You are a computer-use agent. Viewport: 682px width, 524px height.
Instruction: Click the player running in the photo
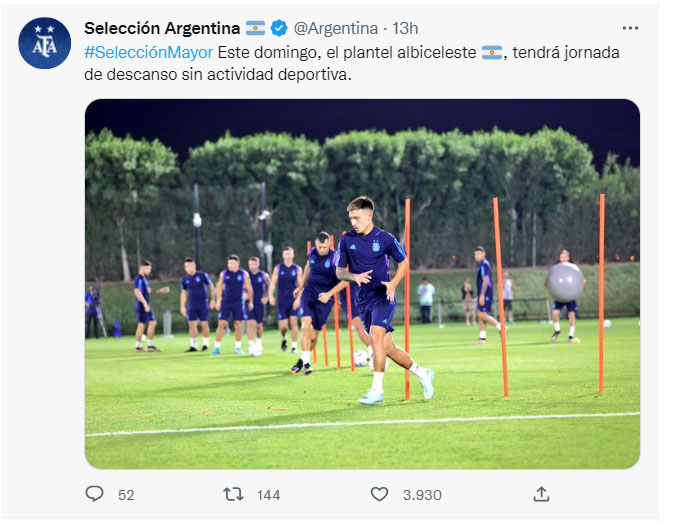point(378,300)
